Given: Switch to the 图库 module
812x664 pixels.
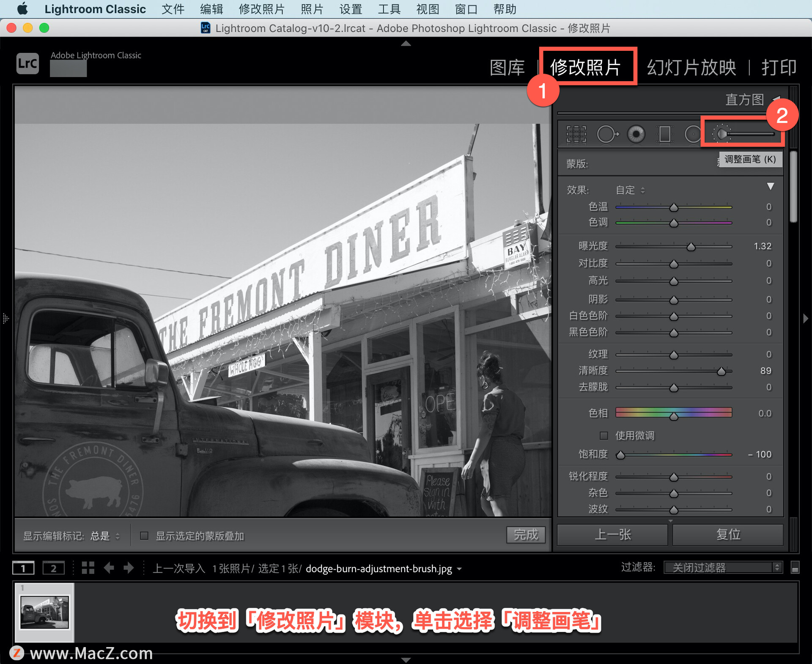Looking at the screenshot, I should [507, 67].
